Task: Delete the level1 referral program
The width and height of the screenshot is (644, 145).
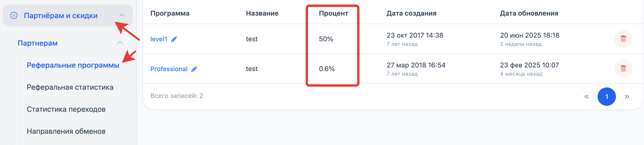Action: point(623,39)
